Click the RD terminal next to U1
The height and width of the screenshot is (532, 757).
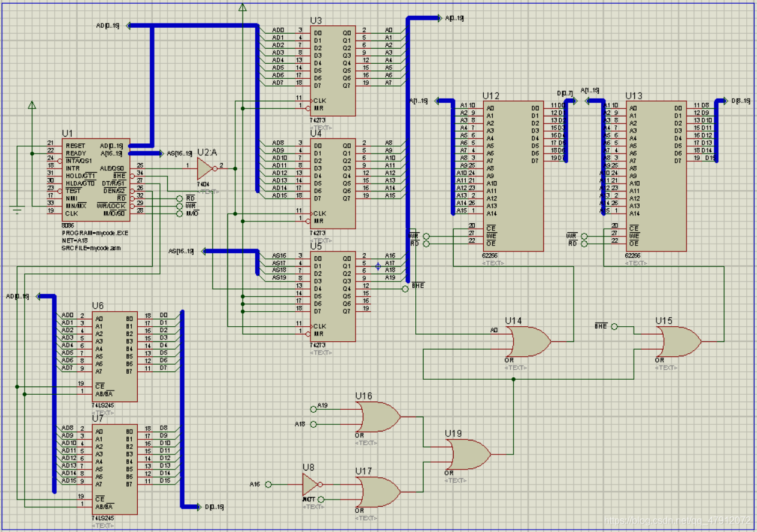(179, 199)
